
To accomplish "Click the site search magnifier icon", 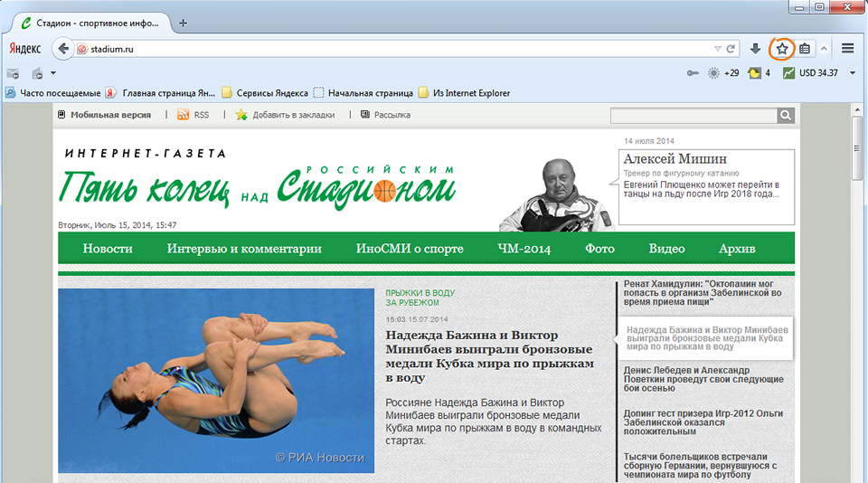I will 786,115.
